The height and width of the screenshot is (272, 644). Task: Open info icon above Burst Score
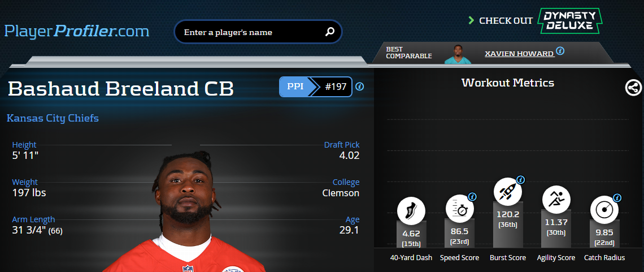tap(520, 180)
